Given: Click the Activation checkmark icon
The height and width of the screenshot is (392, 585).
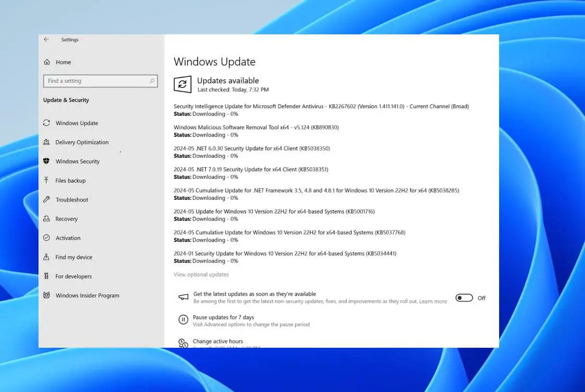Looking at the screenshot, I should point(47,237).
